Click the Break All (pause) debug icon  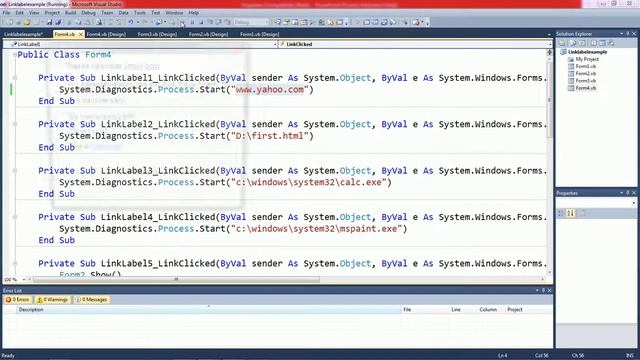pos(192,22)
